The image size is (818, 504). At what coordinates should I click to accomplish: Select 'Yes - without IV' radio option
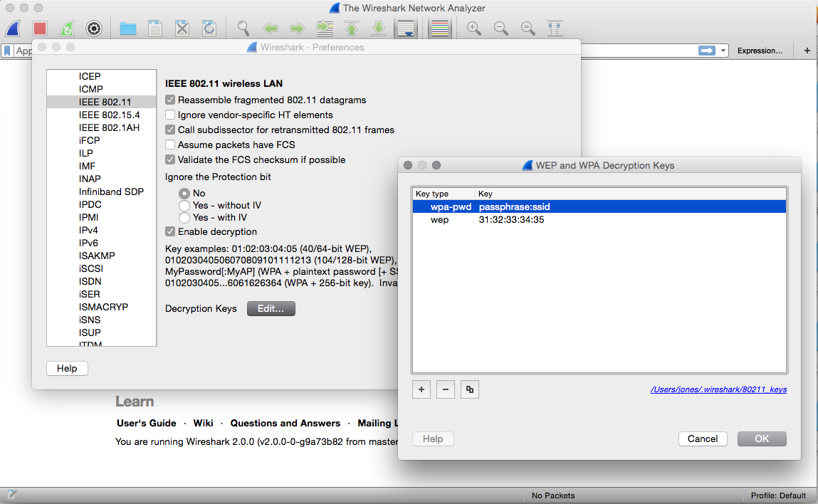[184, 205]
